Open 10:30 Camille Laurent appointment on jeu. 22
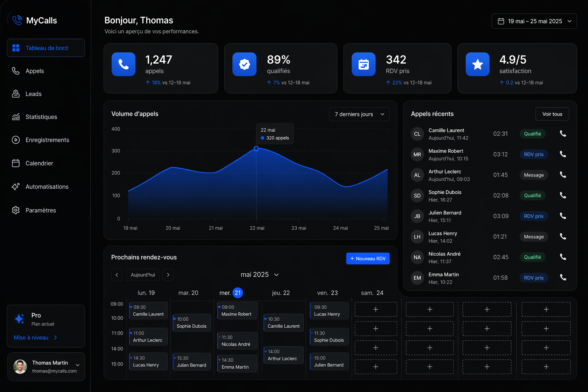588x392 pixels. coord(284,322)
